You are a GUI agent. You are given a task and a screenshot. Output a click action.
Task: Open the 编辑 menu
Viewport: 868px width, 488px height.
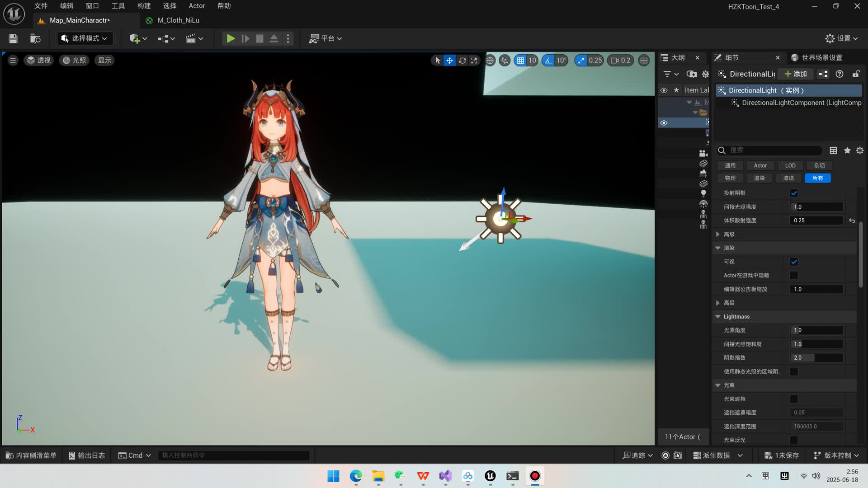tap(66, 6)
